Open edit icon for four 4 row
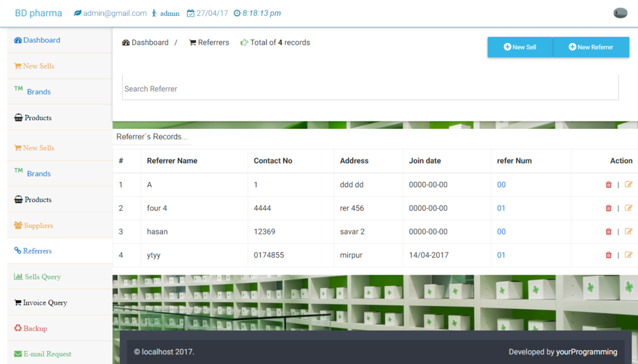 point(628,208)
